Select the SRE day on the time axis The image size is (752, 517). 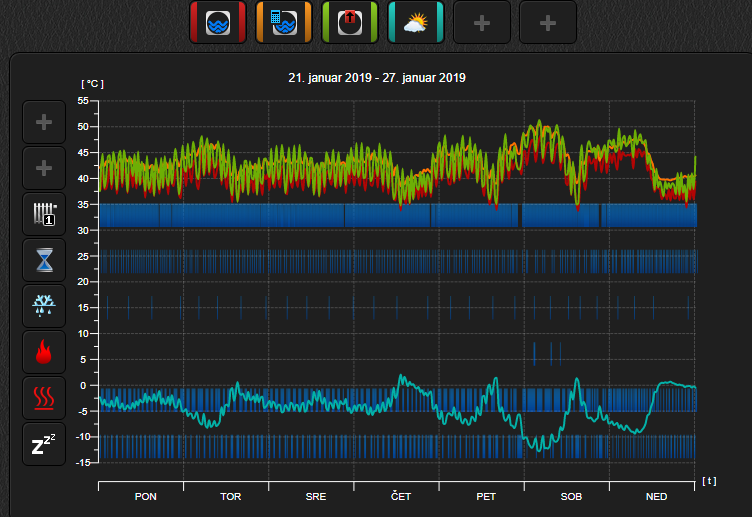pos(316,496)
